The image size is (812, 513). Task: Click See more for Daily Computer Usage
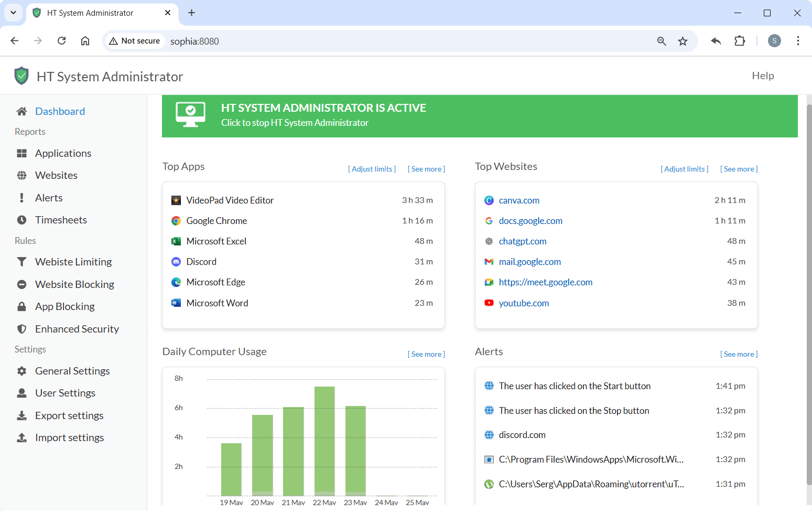(x=426, y=354)
